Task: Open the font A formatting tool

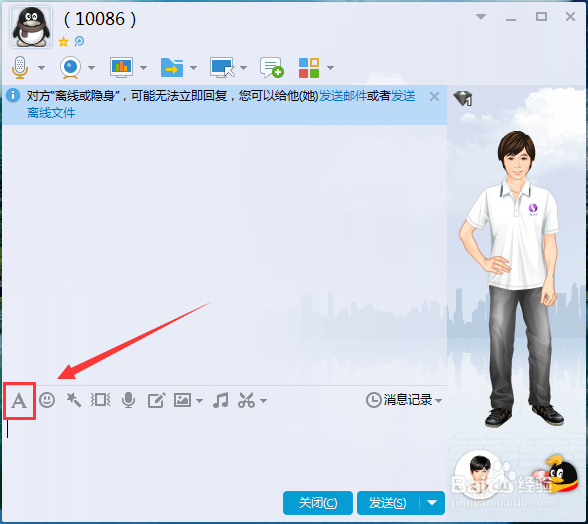Action: (x=19, y=401)
